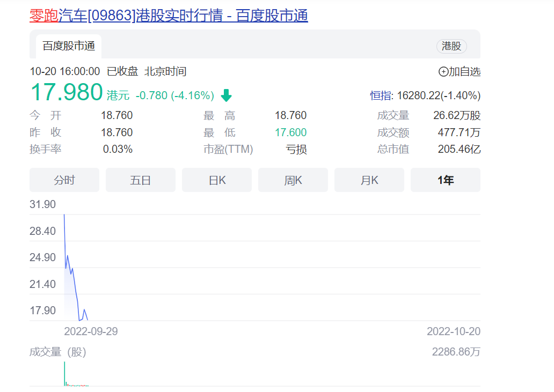
Task: Click the y-axis label 31.90
Action: [x=43, y=204]
